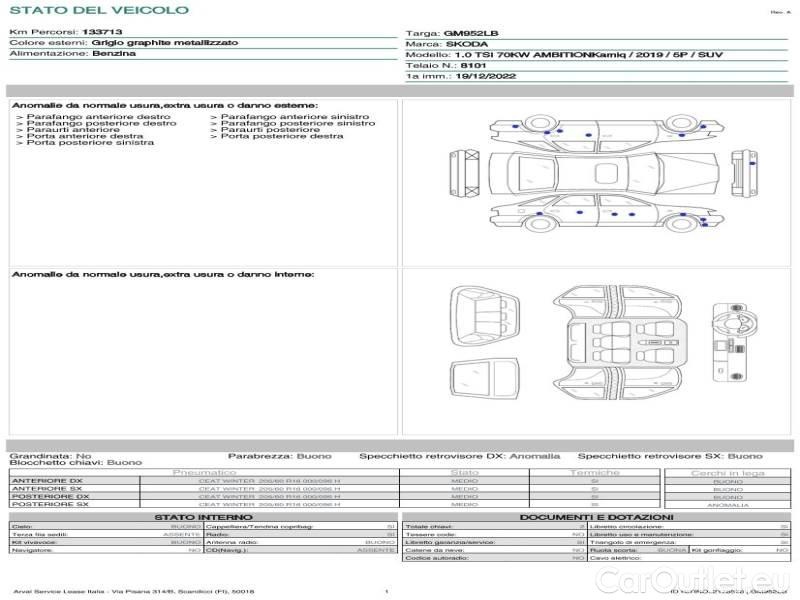Click the exterior front-view car diagram
The image size is (800, 600).
pyautogui.click(x=466, y=173)
